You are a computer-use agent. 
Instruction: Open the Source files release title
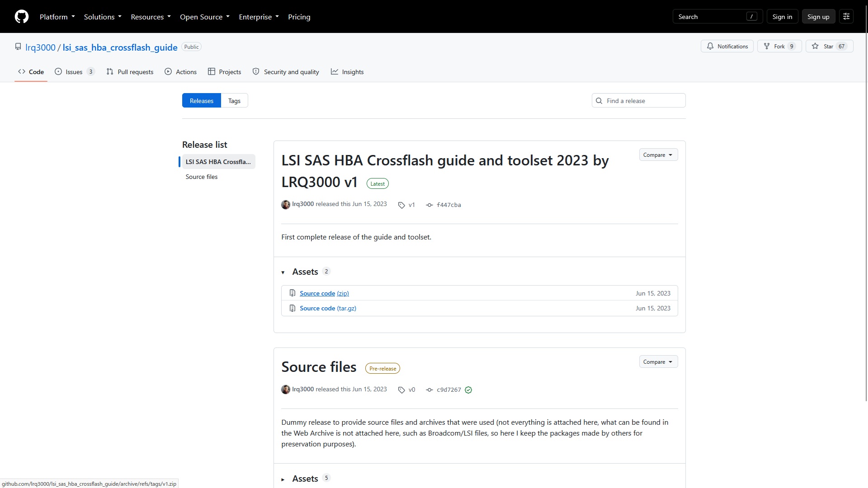(x=319, y=367)
